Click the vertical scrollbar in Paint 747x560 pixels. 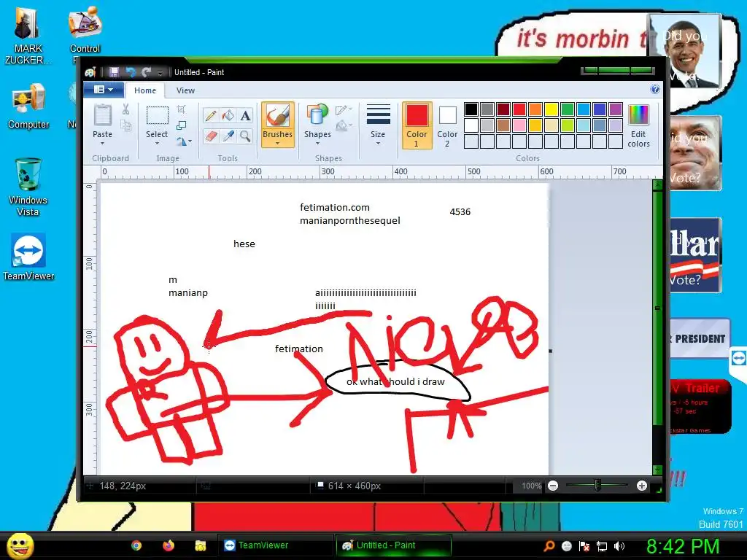[657, 308]
